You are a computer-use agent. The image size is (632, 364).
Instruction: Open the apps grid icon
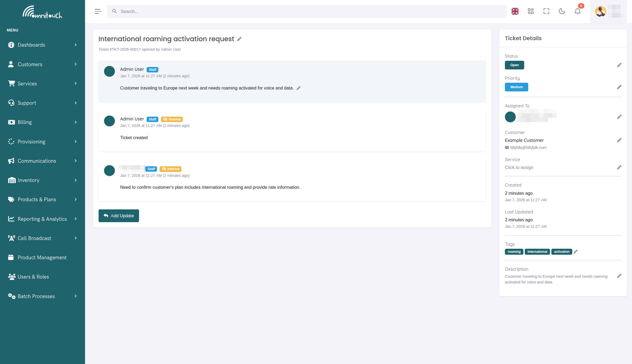pos(531,11)
